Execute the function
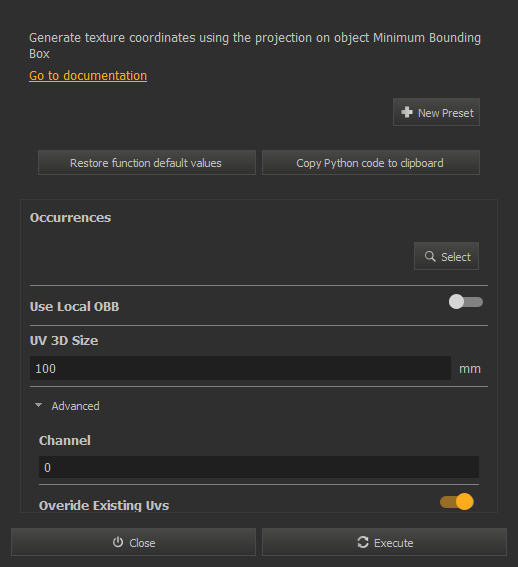The image size is (518, 567). tap(384, 542)
